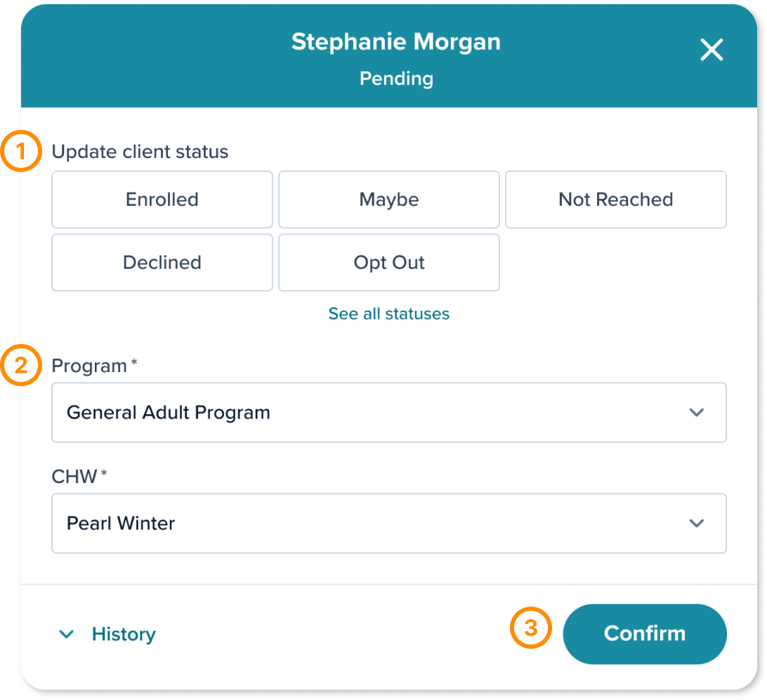767x700 pixels.
Task: Click the chevron on the CHW field
Action: pyautogui.click(x=697, y=523)
